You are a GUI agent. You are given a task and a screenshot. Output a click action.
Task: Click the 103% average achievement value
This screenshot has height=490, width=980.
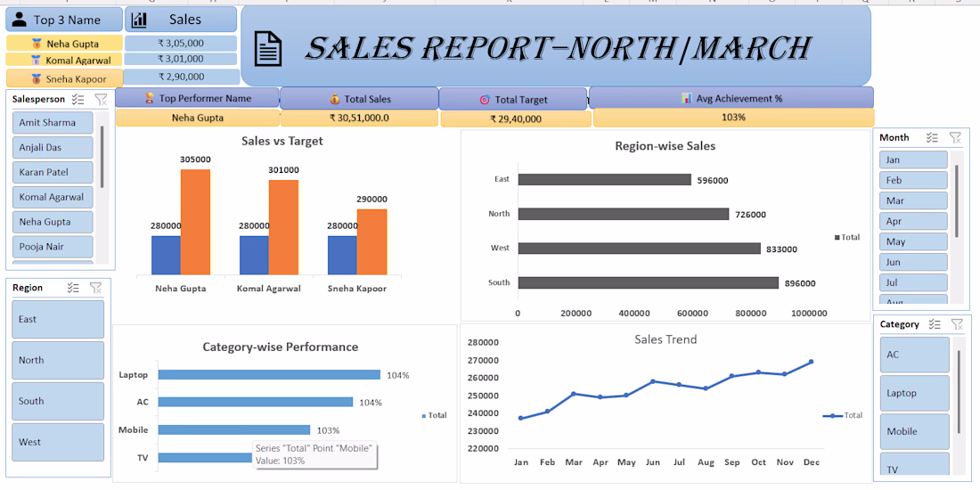[x=733, y=117]
